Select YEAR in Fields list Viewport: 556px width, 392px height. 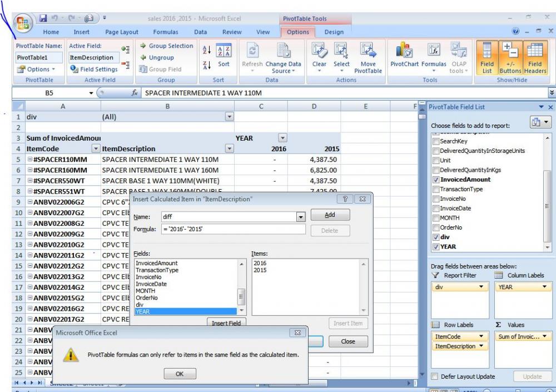pos(186,311)
